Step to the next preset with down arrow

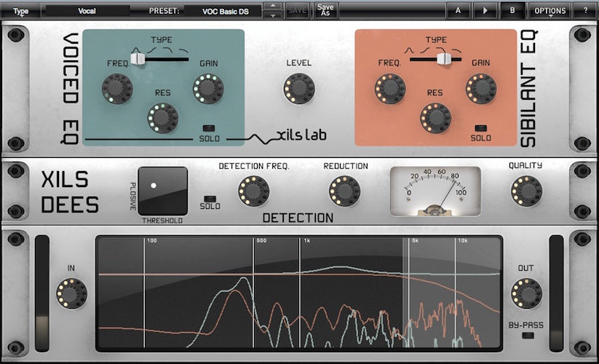pyautogui.click(x=272, y=15)
